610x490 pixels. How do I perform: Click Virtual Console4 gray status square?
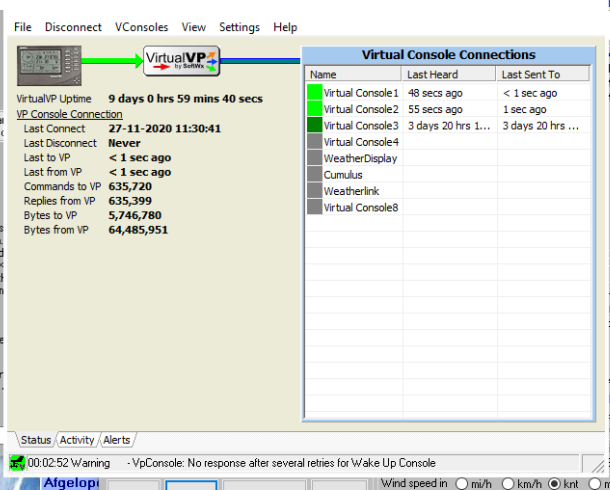point(314,142)
